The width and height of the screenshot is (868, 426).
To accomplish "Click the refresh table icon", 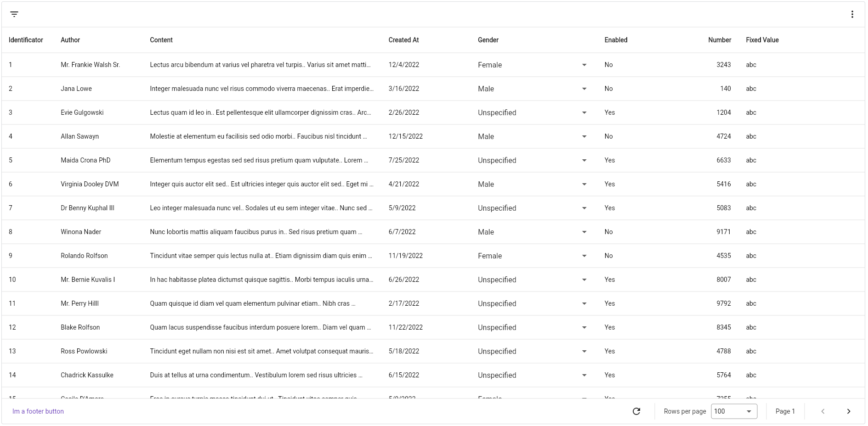I will click(636, 411).
